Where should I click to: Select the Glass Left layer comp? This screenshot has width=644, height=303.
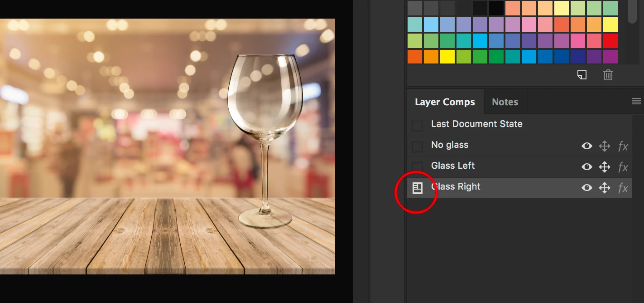(453, 166)
